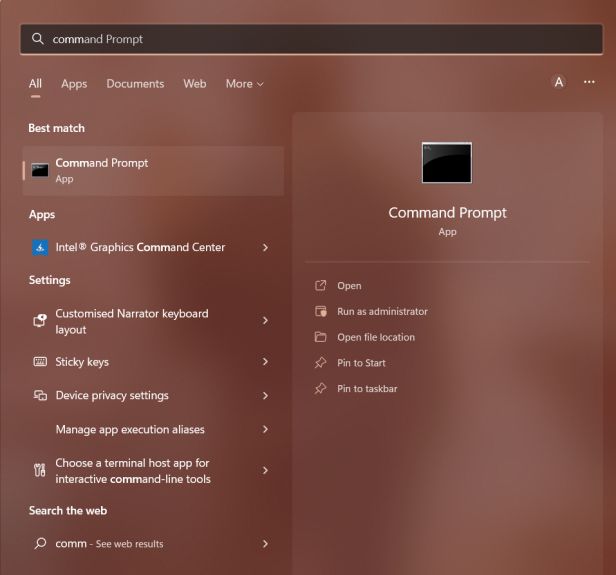616x575 pixels.
Task: Open the account avatar labeled A
Action: 559,82
